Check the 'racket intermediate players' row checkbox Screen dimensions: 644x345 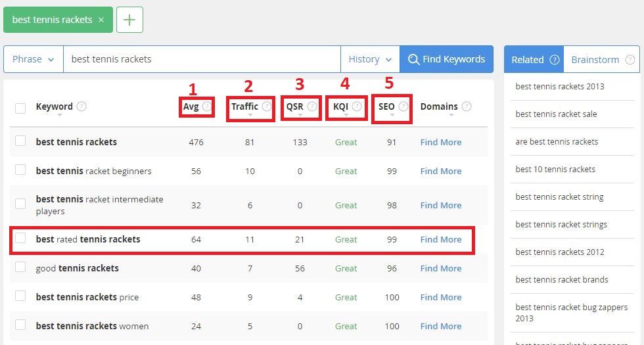(x=20, y=203)
